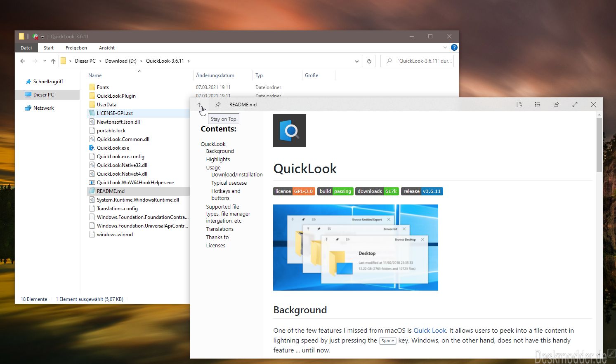
Task: Jump to Thanks to section link
Action: tap(217, 237)
